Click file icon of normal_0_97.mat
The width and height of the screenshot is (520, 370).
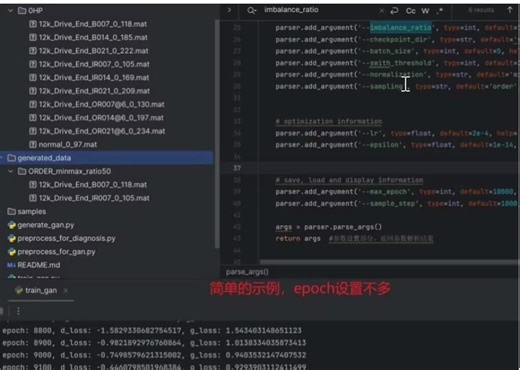click(33, 144)
